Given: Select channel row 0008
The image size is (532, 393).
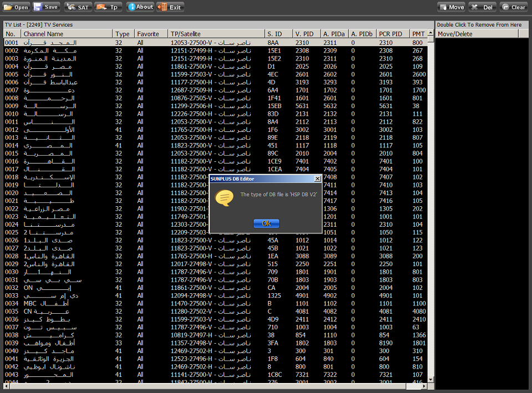Looking at the screenshot, I should (x=215, y=98).
